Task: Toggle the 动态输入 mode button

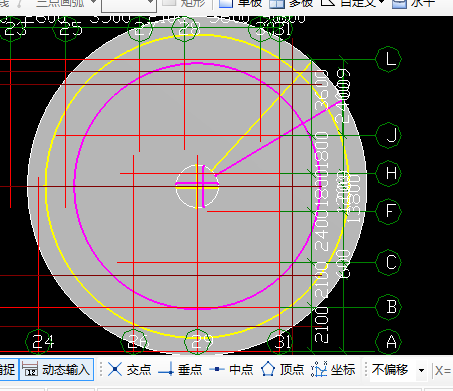Action: point(57,369)
